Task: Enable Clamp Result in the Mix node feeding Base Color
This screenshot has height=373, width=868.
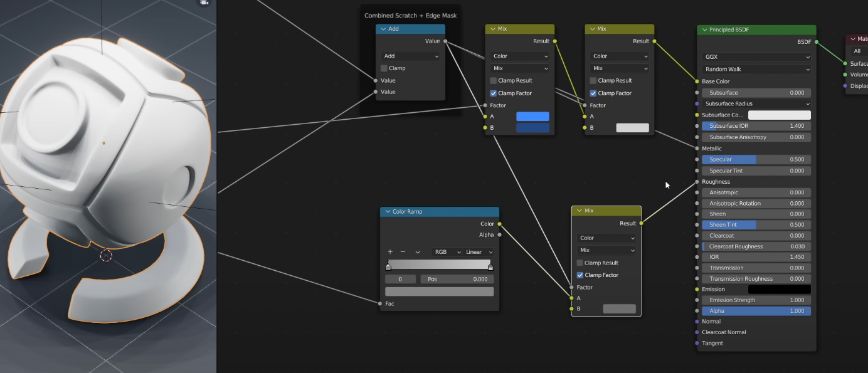Action: [593, 80]
